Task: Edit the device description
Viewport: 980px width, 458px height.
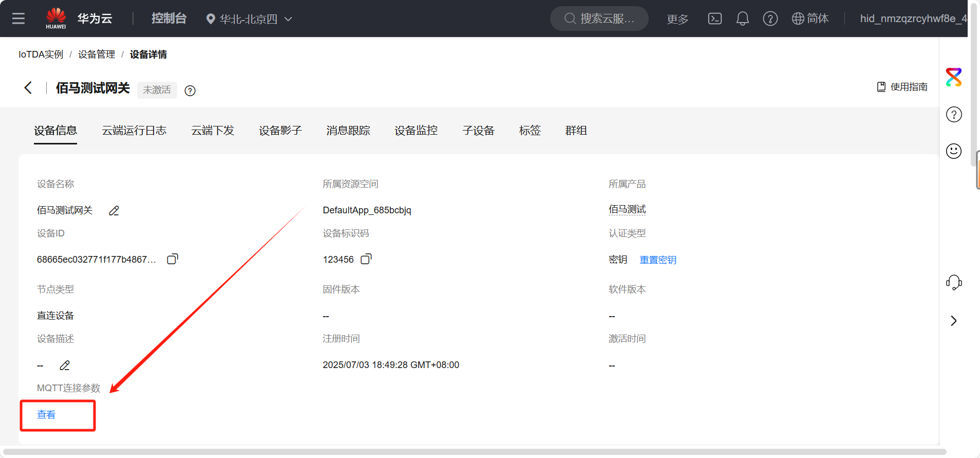Action: [65, 365]
